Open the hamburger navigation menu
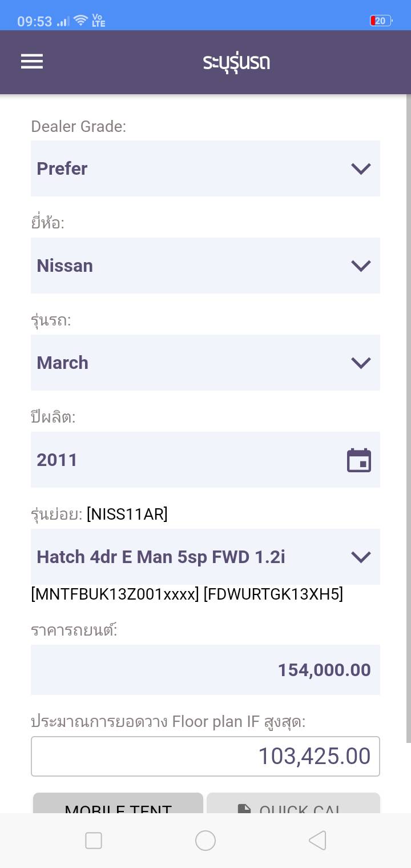Screen dimensions: 411x868 click(x=32, y=62)
